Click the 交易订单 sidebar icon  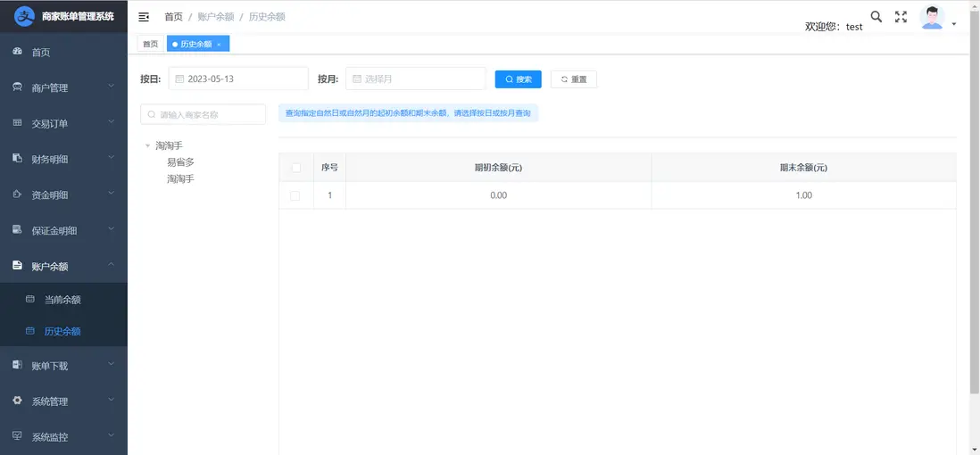(x=18, y=123)
